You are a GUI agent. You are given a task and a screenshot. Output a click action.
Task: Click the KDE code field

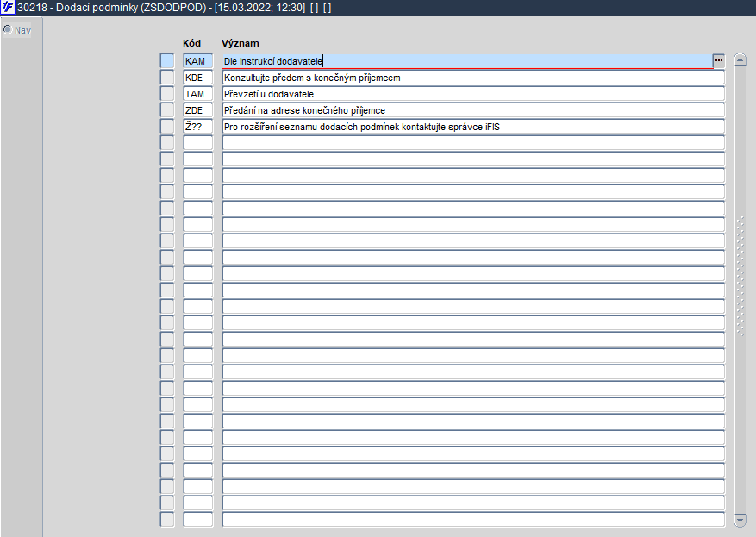point(197,77)
